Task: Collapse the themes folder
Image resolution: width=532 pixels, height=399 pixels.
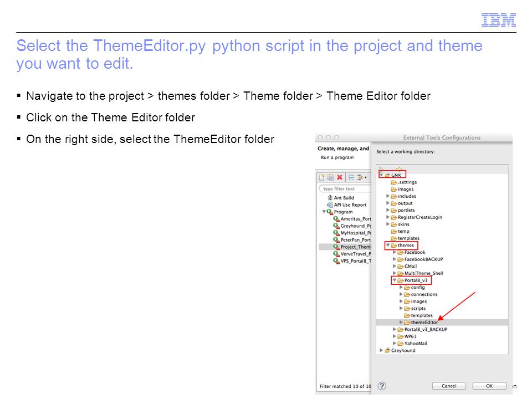Action: [388, 245]
